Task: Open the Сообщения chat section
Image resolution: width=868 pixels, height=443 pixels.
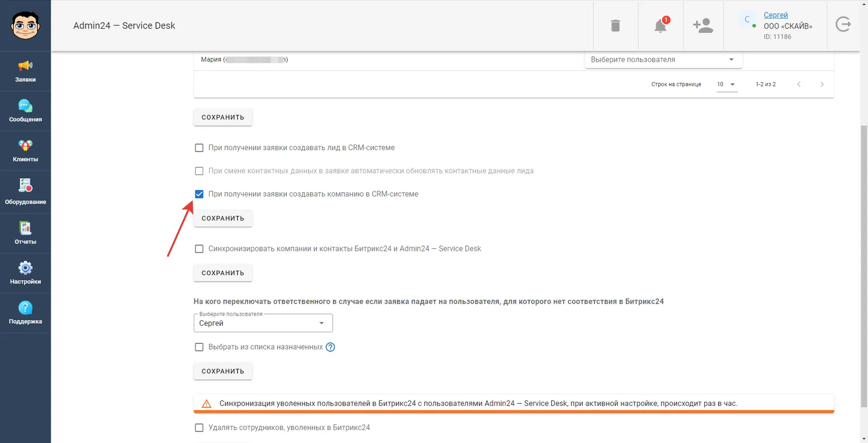Action: click(25, 111)
